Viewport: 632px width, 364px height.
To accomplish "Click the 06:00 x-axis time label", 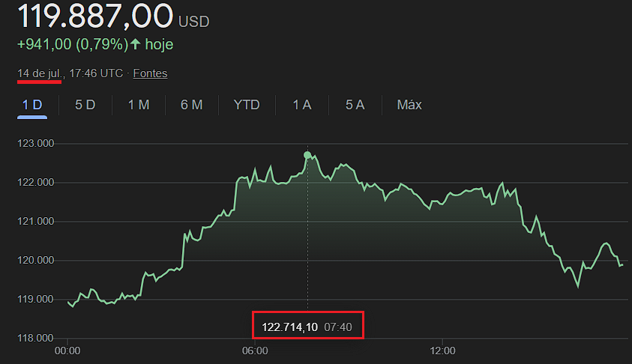I will [256, 350].
